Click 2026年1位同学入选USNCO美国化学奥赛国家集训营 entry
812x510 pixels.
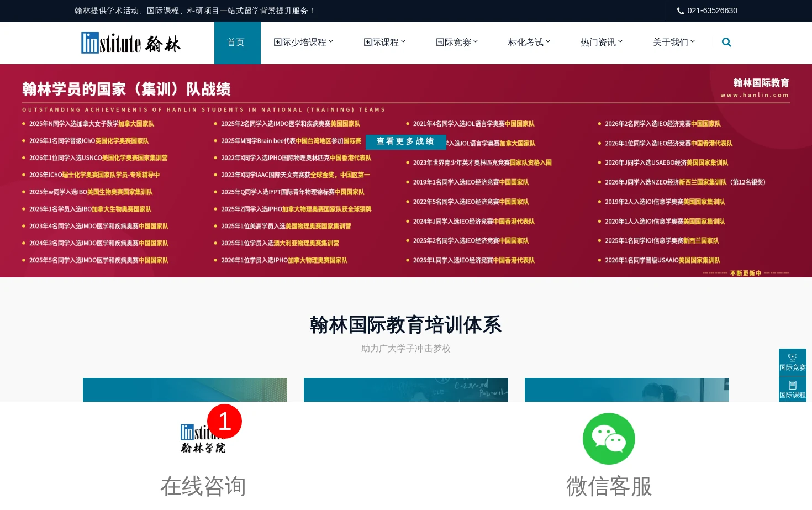click(98, 158)
